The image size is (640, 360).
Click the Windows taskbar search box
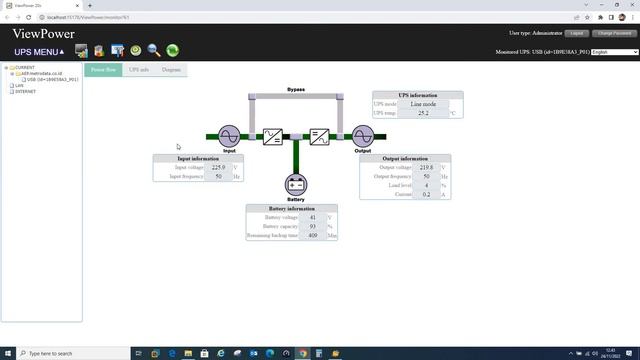(73, 353)
